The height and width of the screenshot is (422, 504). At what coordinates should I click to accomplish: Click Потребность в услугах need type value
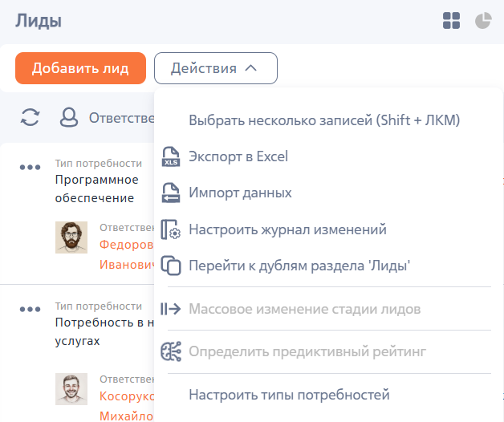click(104, 331)
